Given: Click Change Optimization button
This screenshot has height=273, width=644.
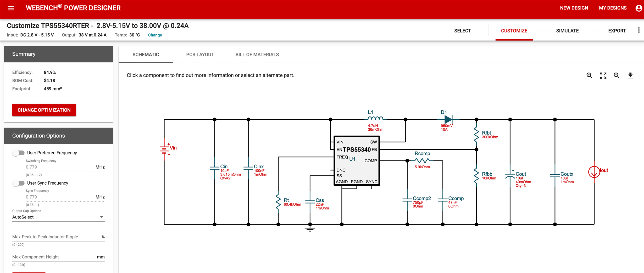Looking at the screenshot, I should click(44, 110).
